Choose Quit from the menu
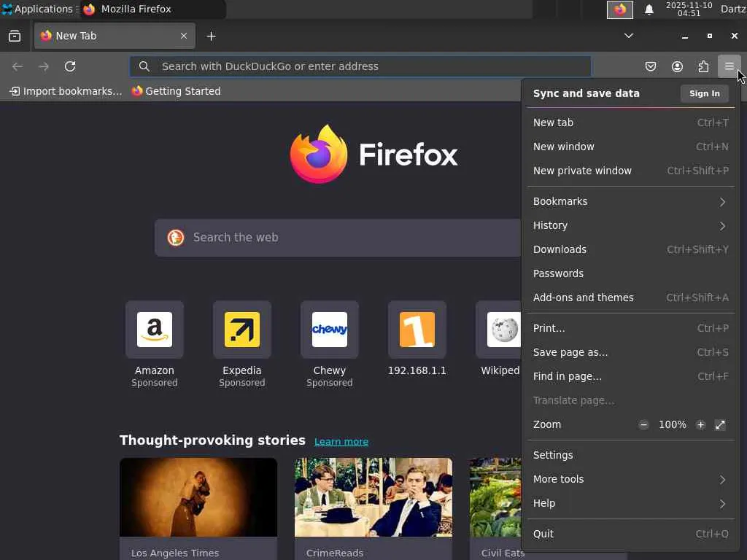The height and width of the screenshot is (560, 747). (x=630, y=534)
